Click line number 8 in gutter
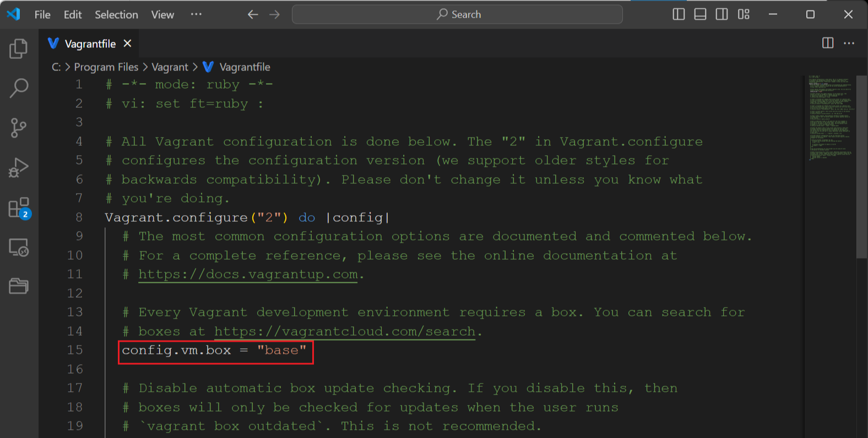This screenshot has height=438, width=868. [x=79, y=217]
